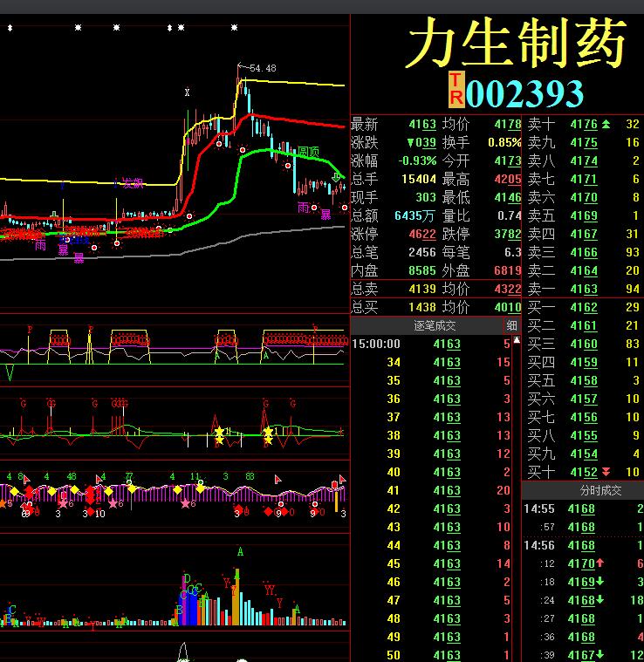The width and height of the screenshot is (644, 662).
Task: Click the scroll-up triangle in 逐笔成交 list
Action: pos(516,340)
